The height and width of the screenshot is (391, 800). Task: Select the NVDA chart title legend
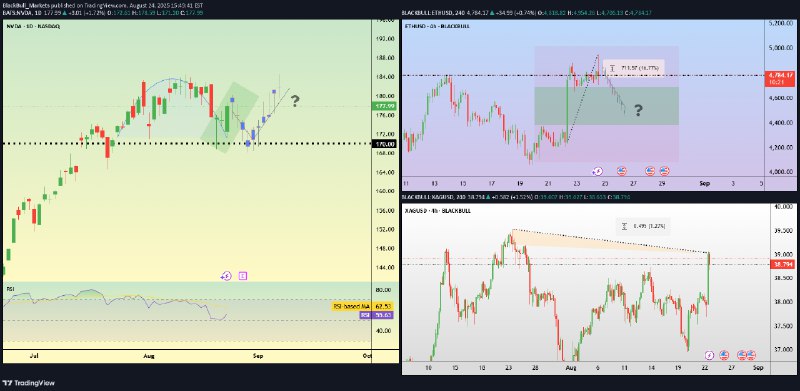33,27
